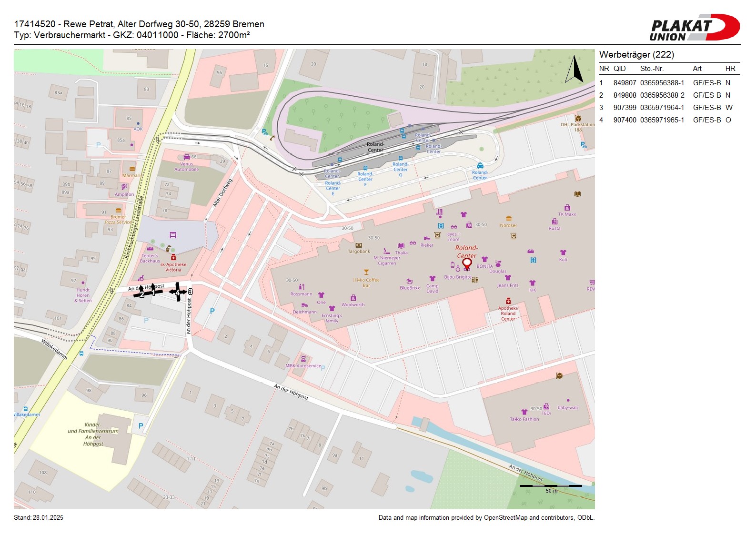This screenshot has width=756, height=535.
Task: Click the Kinder- und Familienzentrum label
Action: [93, 434]
